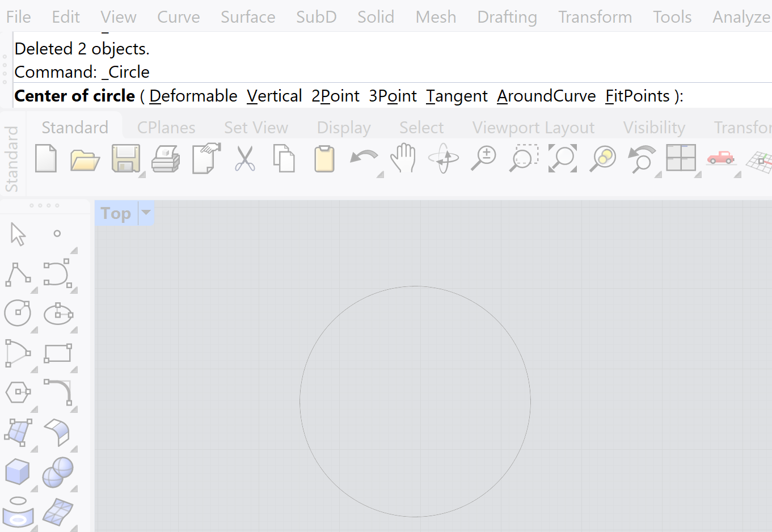Open the Top viewport dropdown arrow
The height and width of the screenshot is (532, 772).
click(146, 213)
